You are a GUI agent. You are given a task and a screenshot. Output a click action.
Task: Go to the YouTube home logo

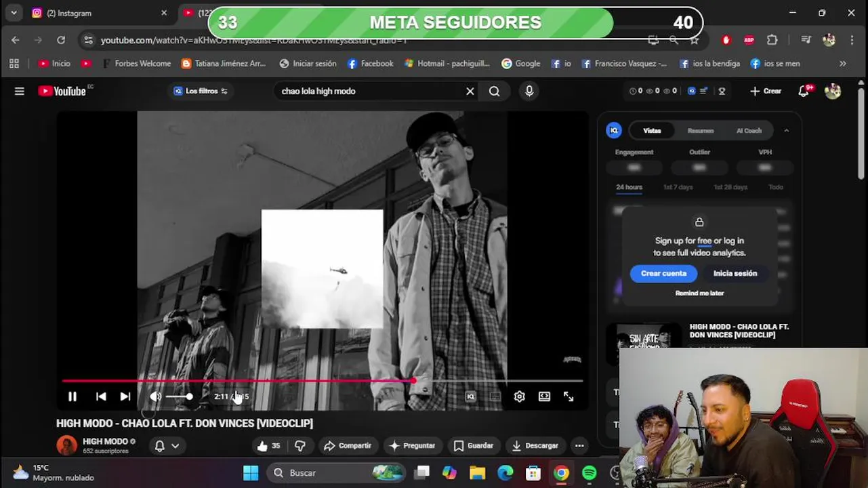click(x=62, y=91)
